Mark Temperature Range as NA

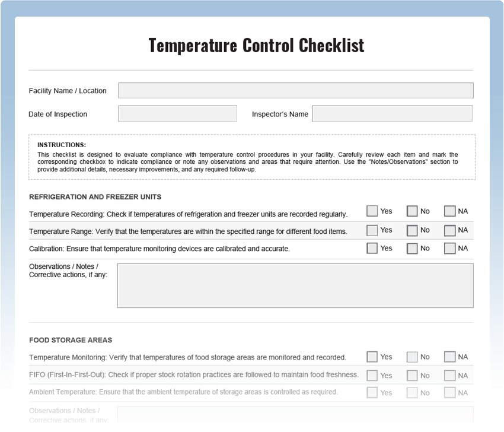click(449, 230)
